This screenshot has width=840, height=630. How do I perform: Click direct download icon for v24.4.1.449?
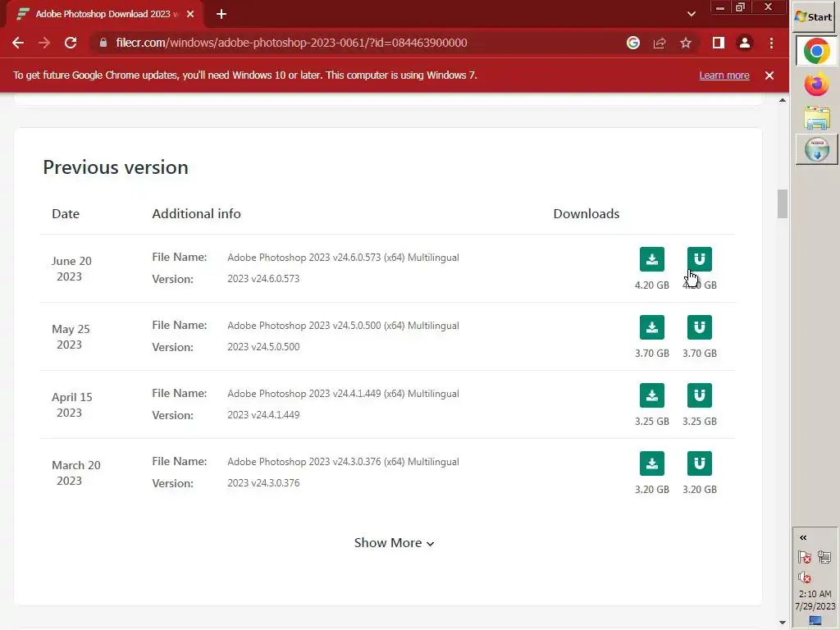pos(651,395)
